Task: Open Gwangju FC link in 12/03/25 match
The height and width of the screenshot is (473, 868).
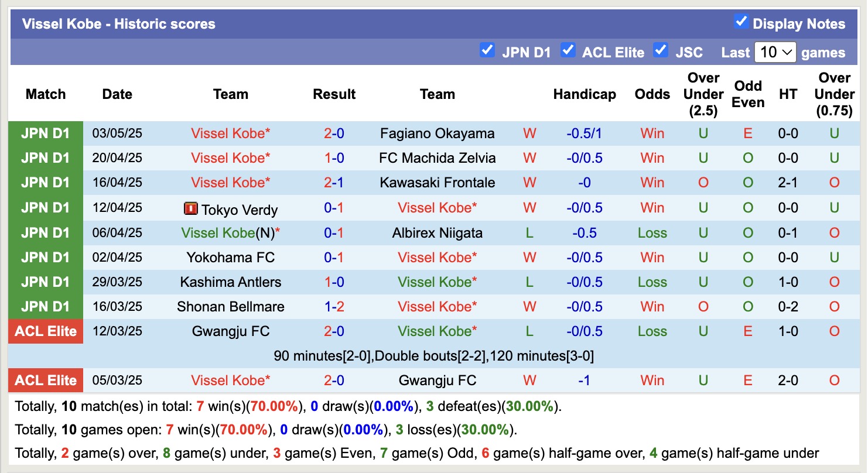Action: (230, 331)
